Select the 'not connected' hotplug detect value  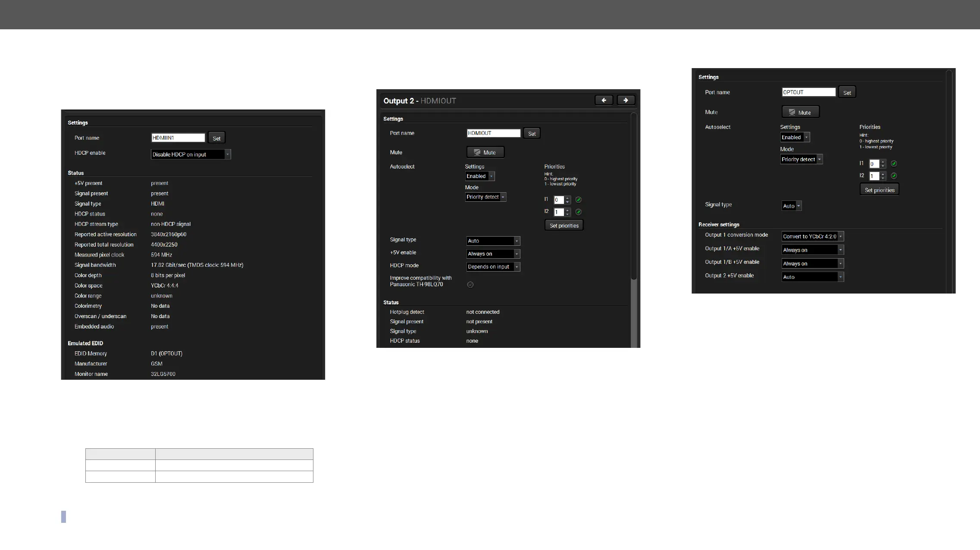[x=483, y=312]
